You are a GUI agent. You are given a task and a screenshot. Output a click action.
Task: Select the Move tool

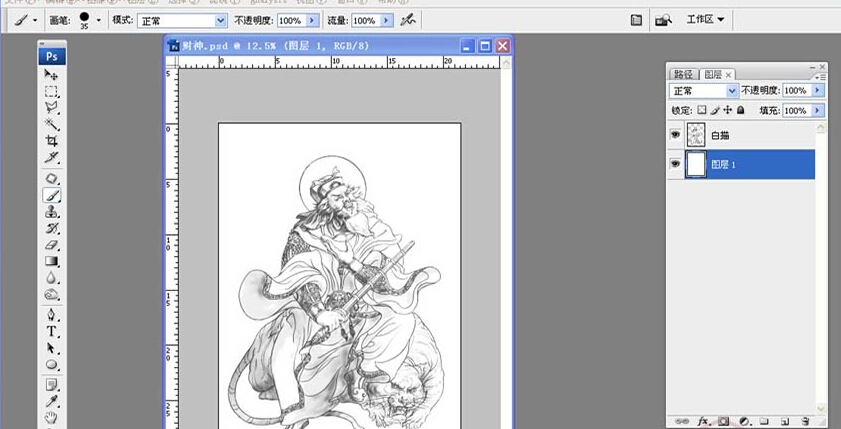(x=51, y=74)
